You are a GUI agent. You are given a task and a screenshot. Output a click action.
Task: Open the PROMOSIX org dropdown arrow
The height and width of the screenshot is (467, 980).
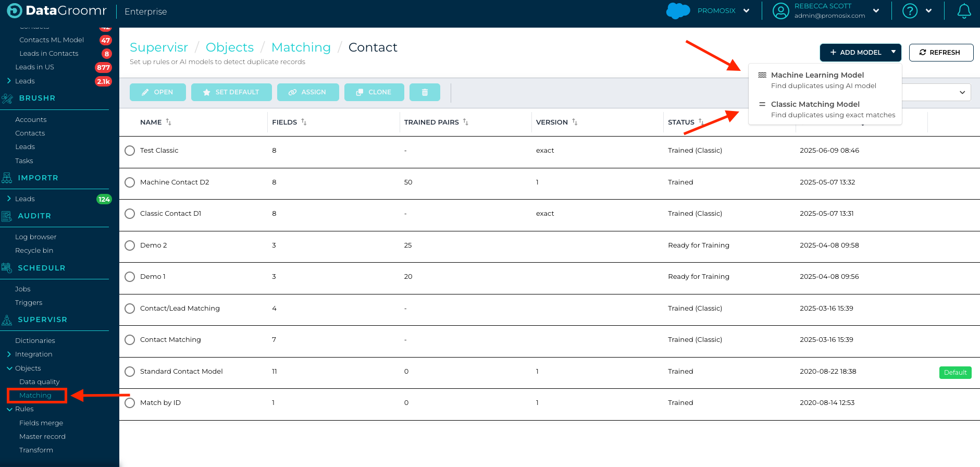coord(746,11)
